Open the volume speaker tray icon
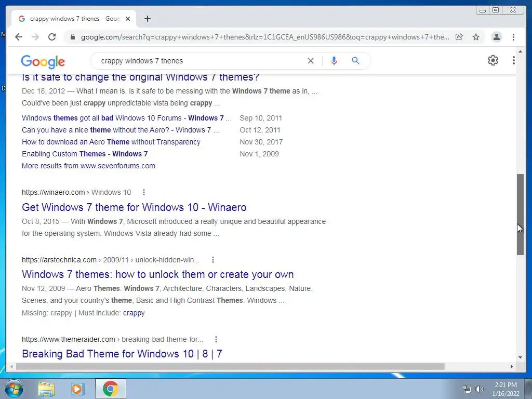532x399 pixels. point(480,389)
